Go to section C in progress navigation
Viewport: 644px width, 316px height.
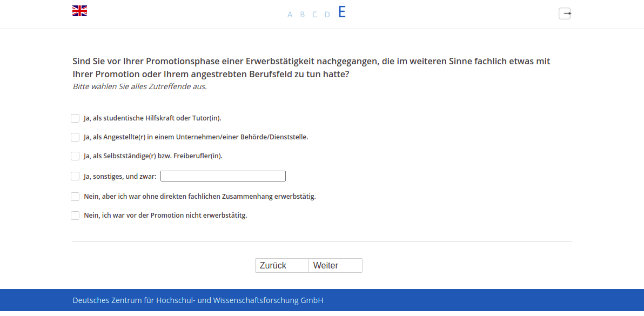point(314,15)
